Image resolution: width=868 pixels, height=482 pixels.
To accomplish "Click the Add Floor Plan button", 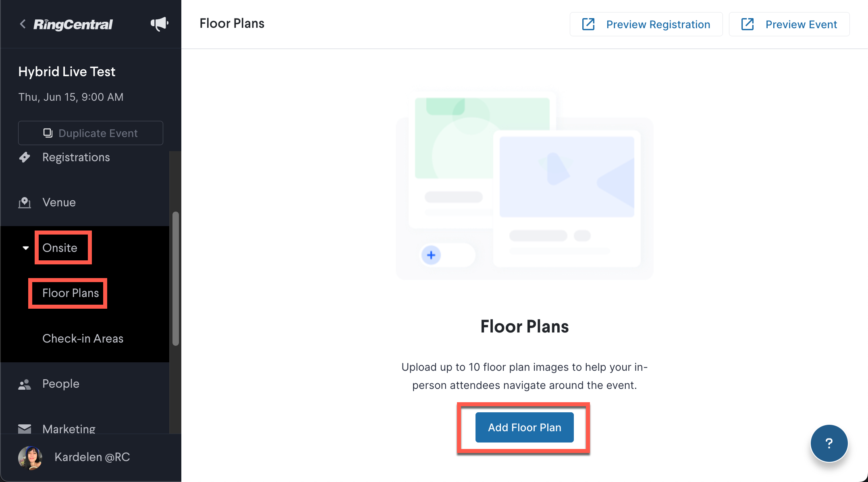I will 524,427.
